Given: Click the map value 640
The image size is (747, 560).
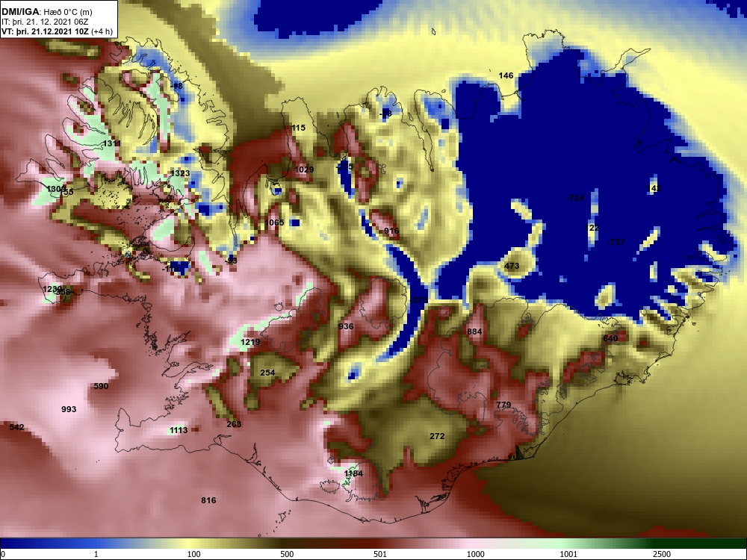Looking at the screenshot, I should pyautogui.click(x=610, y=338).
